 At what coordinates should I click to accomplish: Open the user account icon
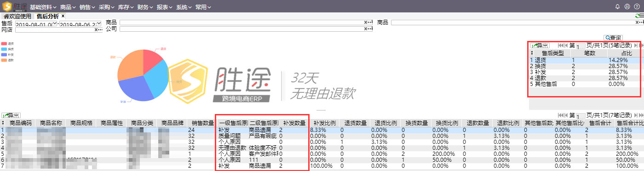coord(627,7)
